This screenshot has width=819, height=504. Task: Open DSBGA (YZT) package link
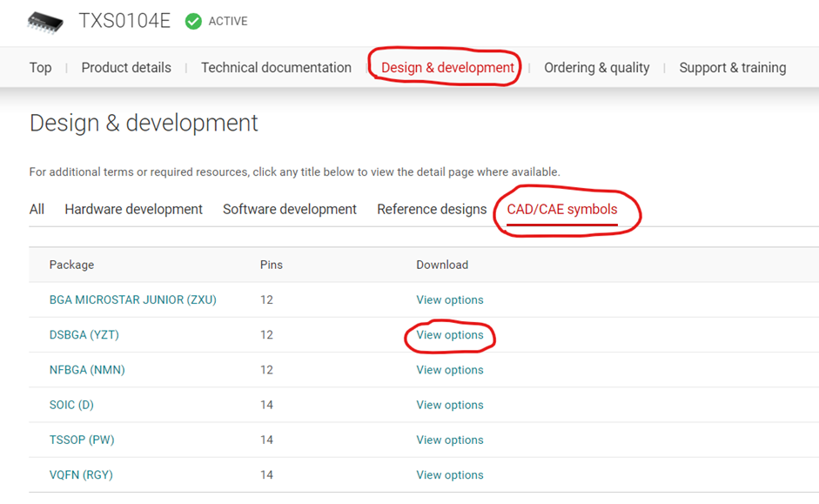84,335
